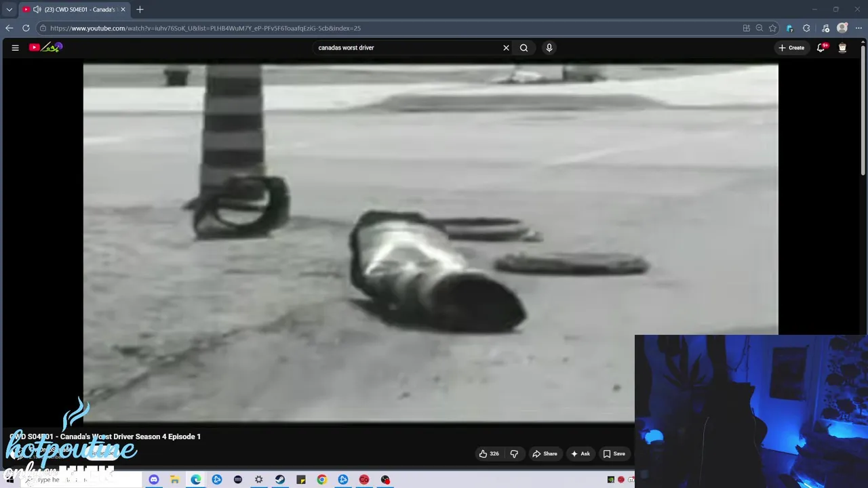Open Google Chrome from the taskbar
This screenshot has height=488, width=868.
[x=321, y=479]
